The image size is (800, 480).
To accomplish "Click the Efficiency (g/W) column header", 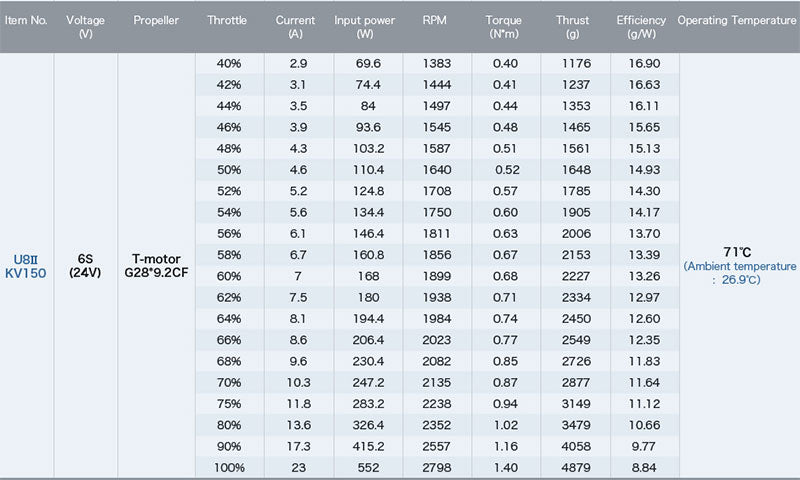I will [640, 26].
